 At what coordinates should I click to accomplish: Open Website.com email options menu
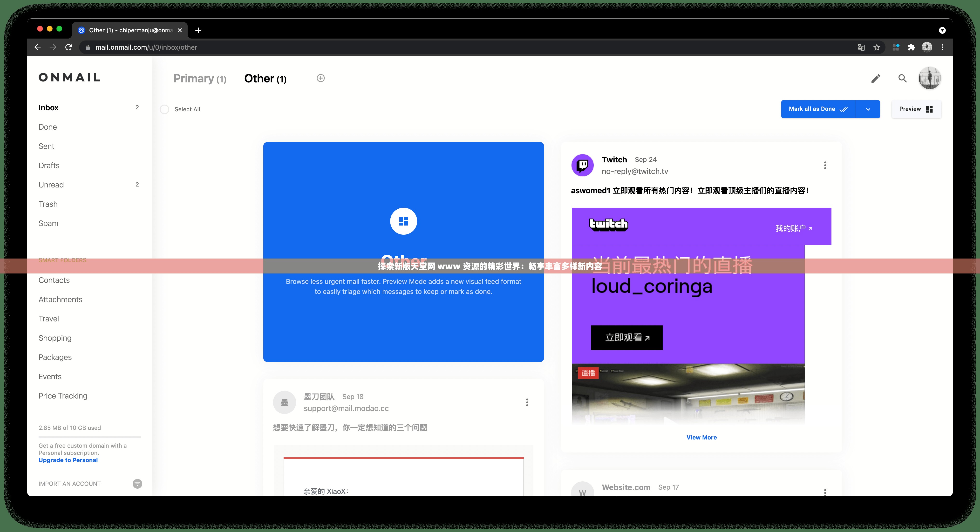pyautogui.click(x=825, y=492)
